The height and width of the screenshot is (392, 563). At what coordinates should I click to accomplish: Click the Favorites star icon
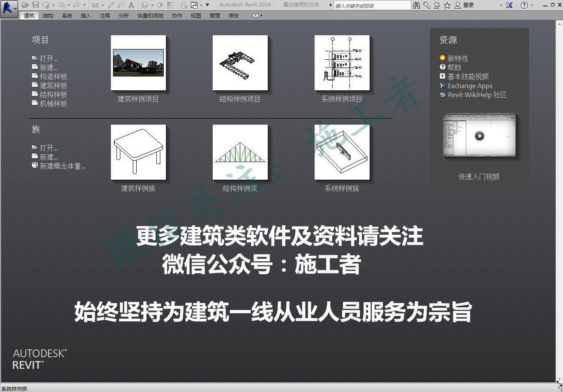[x=447, y=5]
